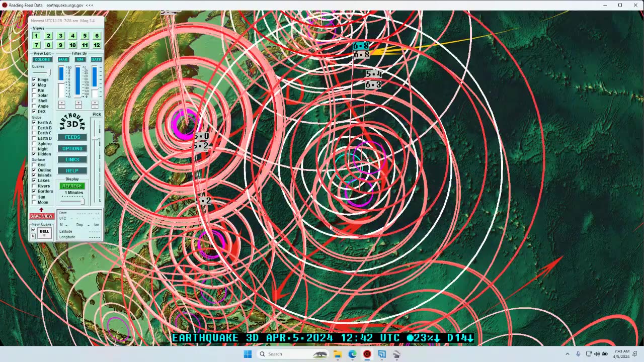Screen dimensions: 644x362
Task: Select view number 9
Action: pos(60,45)
